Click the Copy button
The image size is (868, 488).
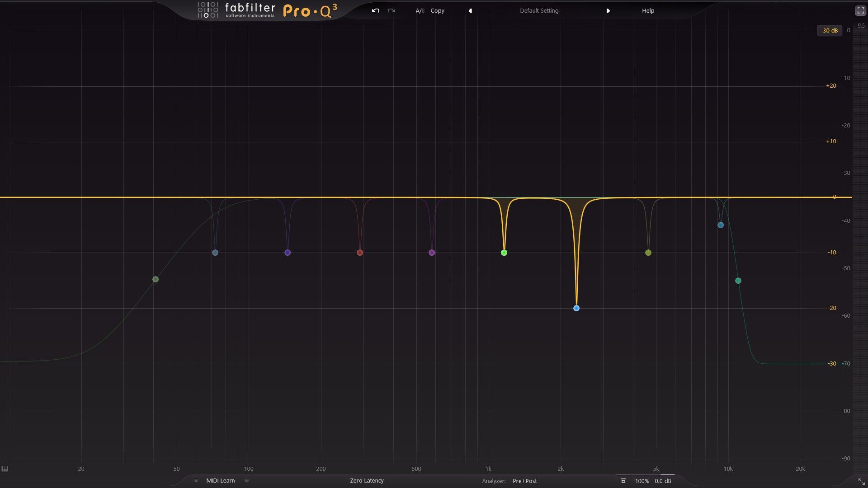[437, 11]
